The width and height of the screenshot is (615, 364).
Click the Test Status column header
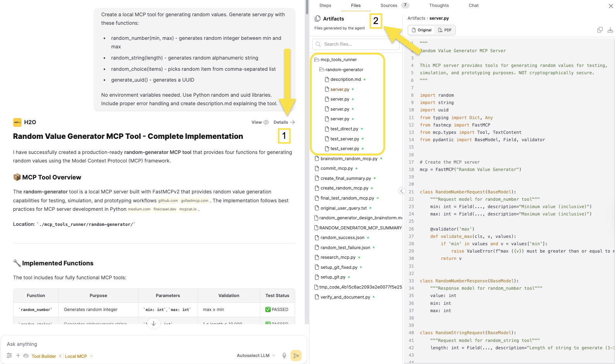pyautogui.click(x=277, y=296)
